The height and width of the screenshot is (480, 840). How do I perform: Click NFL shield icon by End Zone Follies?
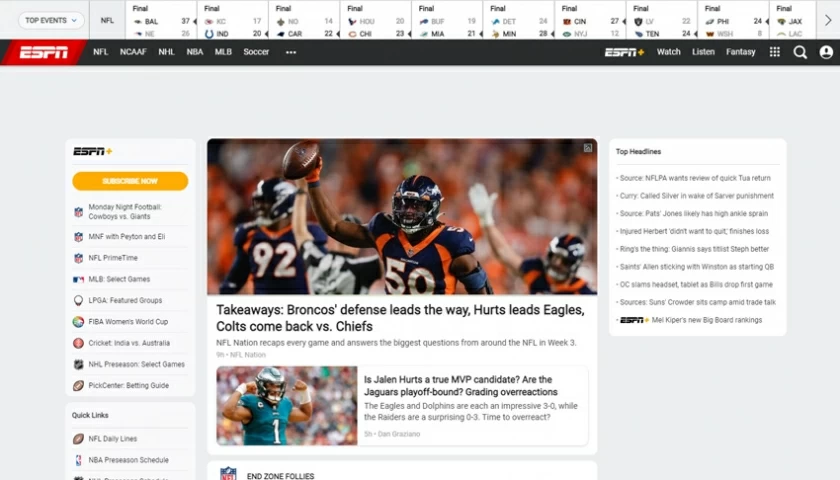[228, 474]
